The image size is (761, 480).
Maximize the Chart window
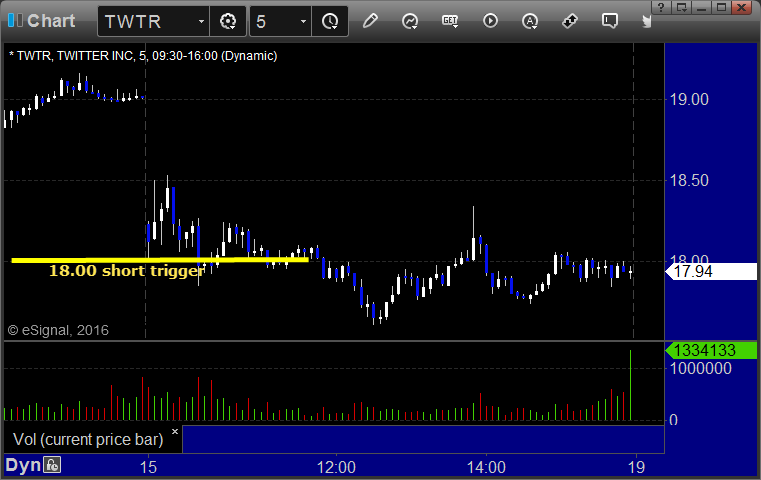pos(721,7)
